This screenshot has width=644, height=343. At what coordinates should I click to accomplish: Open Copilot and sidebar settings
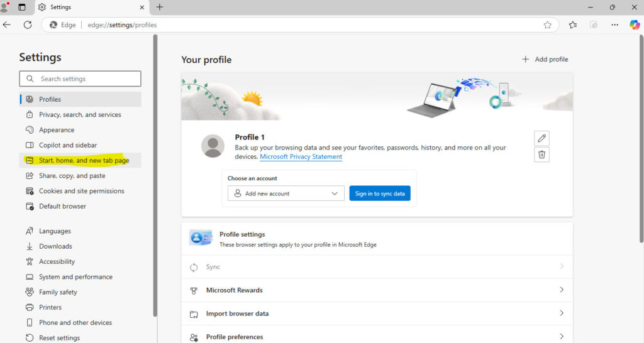pyautogui.click(x=80, y=145)
